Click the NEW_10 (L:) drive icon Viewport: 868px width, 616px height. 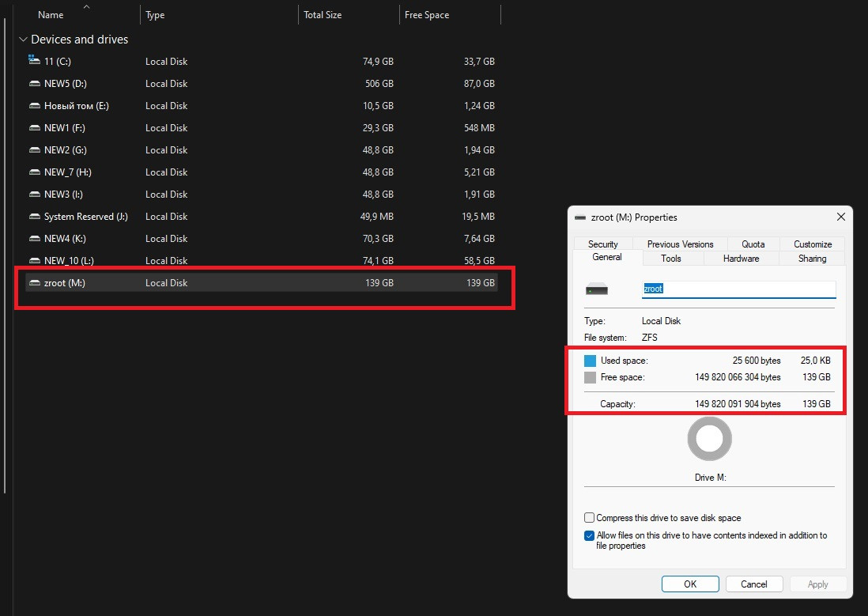point(34,261)
